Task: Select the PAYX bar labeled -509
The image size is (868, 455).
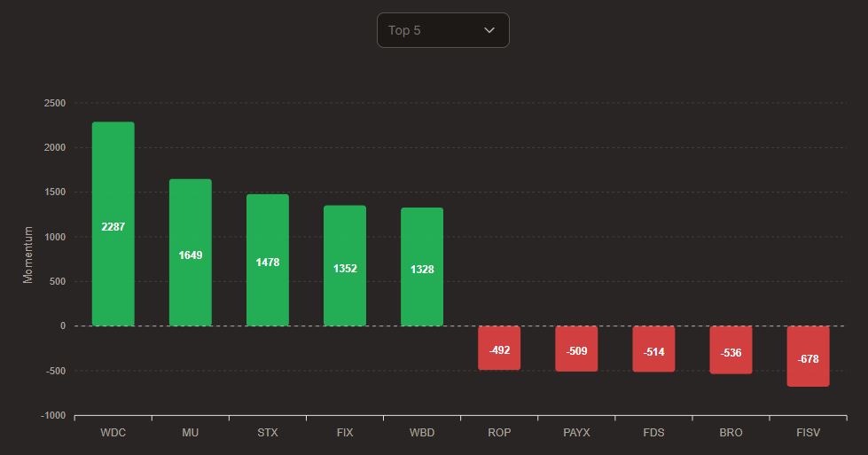Action: [x=576, y=349]
